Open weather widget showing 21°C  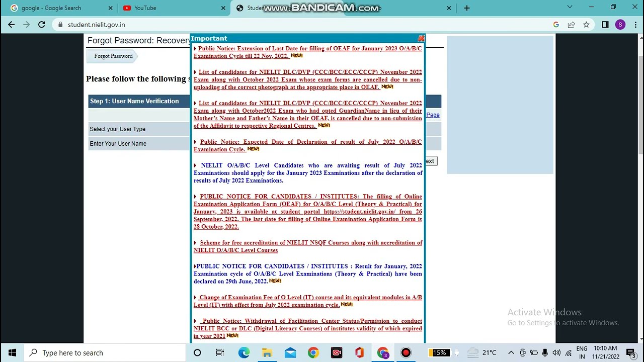pyautogui.click(x=481, y=353)
